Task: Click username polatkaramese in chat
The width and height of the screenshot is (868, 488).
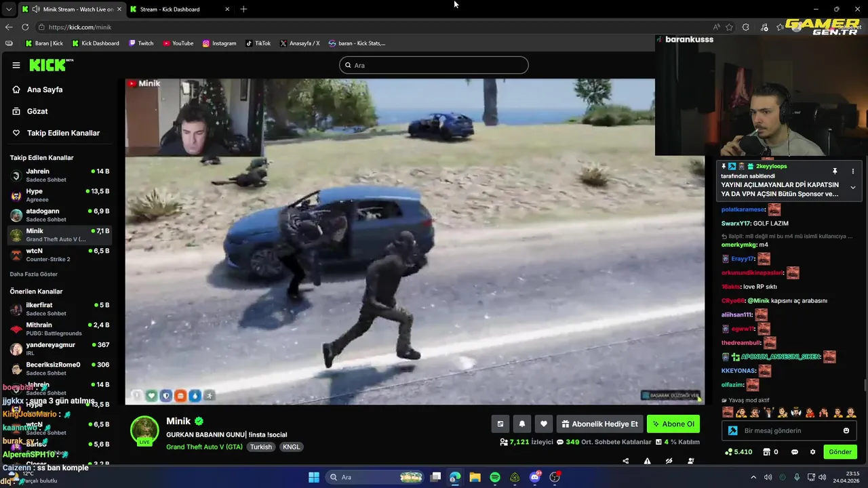Action: [743, 210]
